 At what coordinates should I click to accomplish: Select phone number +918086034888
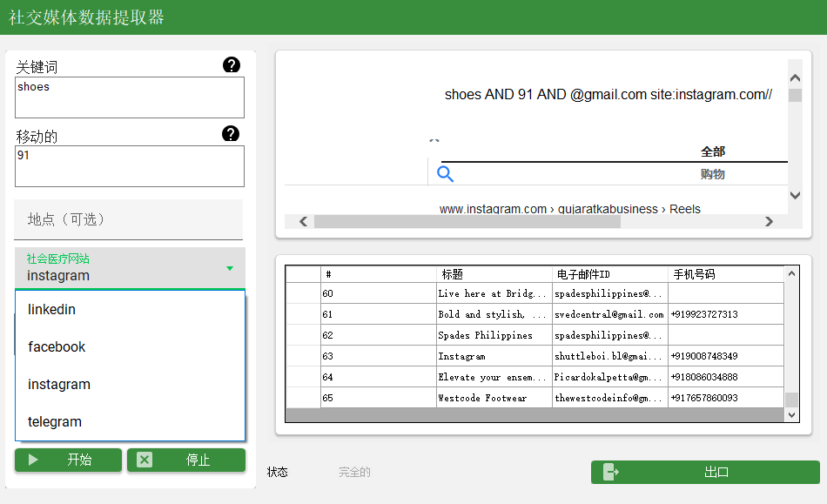point(726,377)
